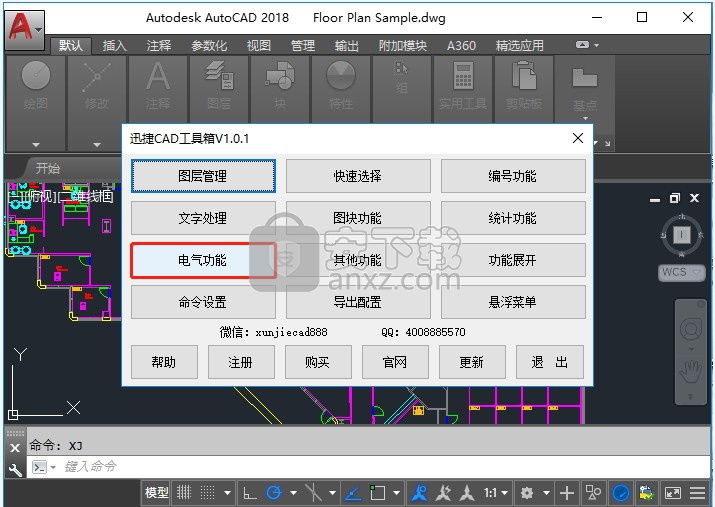Click 图层管理 button in toolbox
The height and width of the screenshot is (507, 715).
(x=203, y=176)
